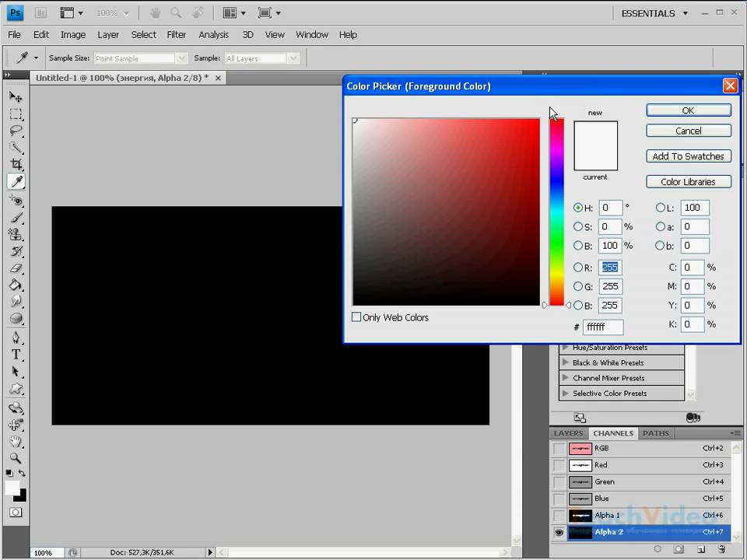Hide the Alpha 2 channel eye
747x560 pixels.
[x=559, y=532]
